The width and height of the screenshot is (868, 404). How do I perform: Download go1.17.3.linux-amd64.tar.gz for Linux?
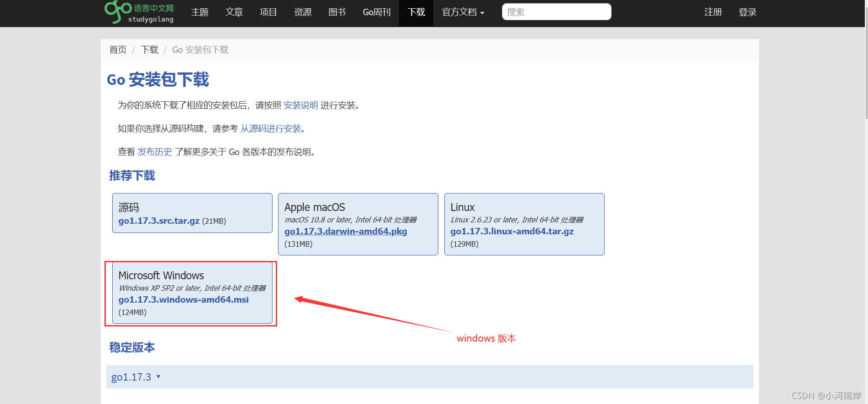click(x=512, y=231)
